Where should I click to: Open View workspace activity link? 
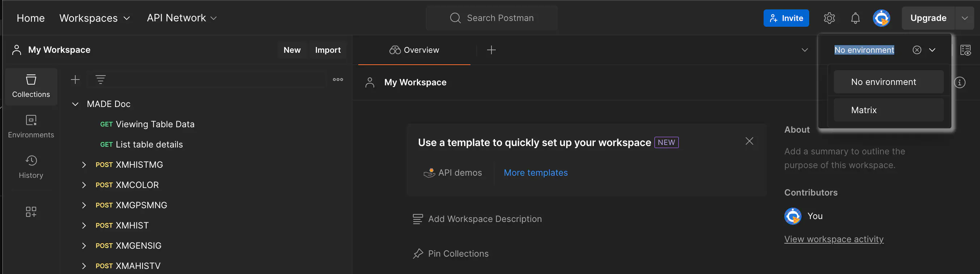(x=833, y=239)
